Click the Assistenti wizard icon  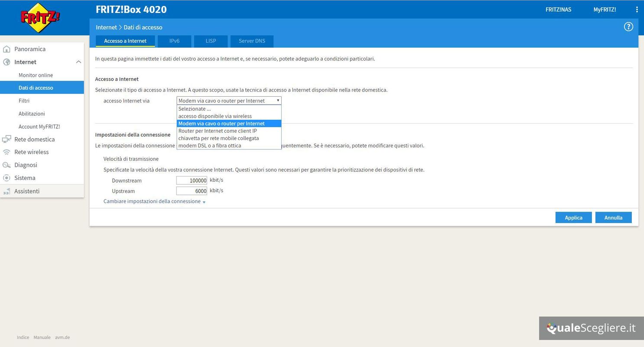pos(7,191)
